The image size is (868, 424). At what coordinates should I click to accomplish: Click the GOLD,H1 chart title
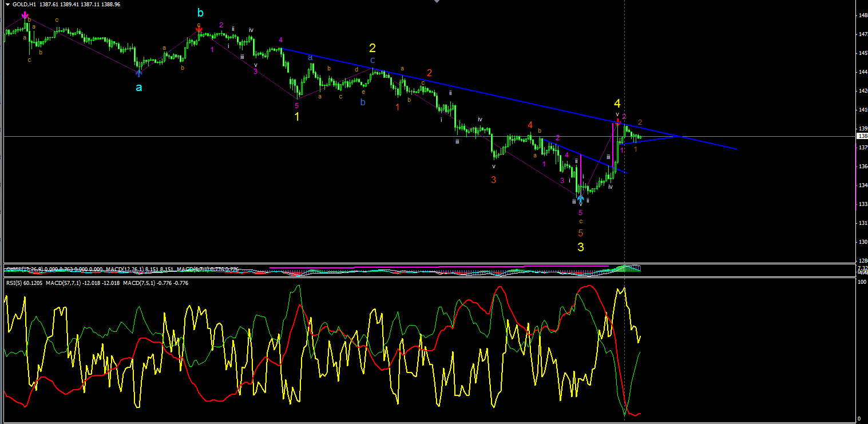point(25,5)
